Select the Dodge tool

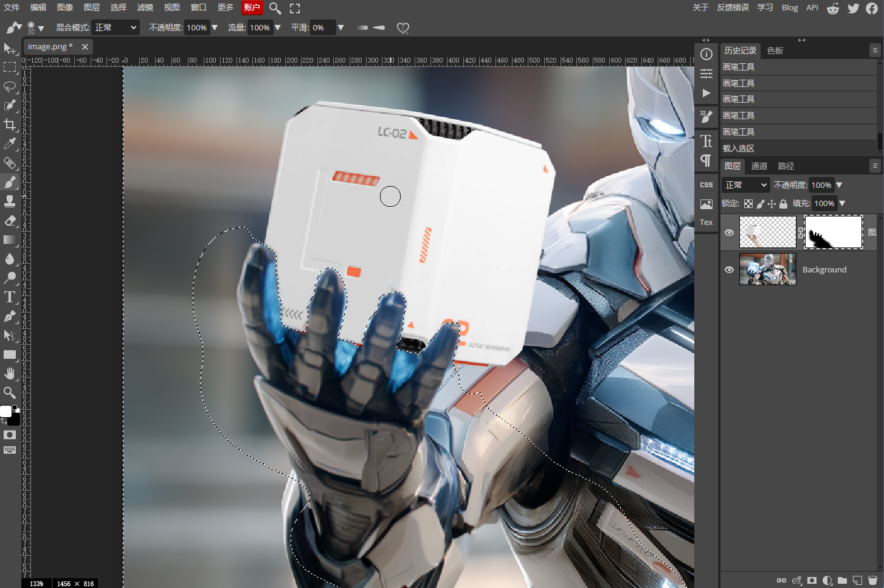[10, 278]
